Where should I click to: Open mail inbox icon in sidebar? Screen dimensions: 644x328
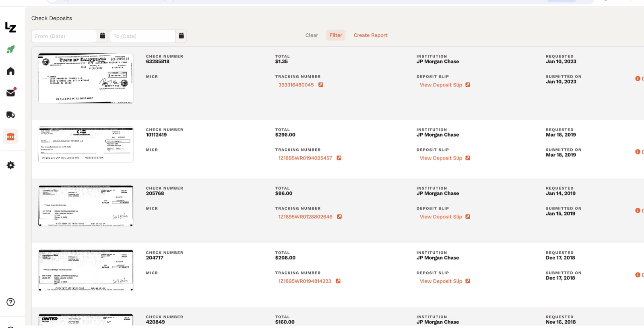point(11,92)
